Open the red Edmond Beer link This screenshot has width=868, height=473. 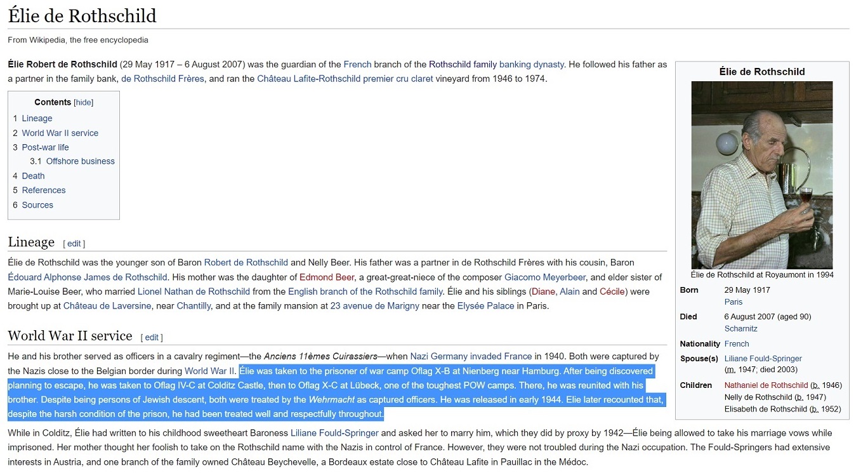(327, 277)
